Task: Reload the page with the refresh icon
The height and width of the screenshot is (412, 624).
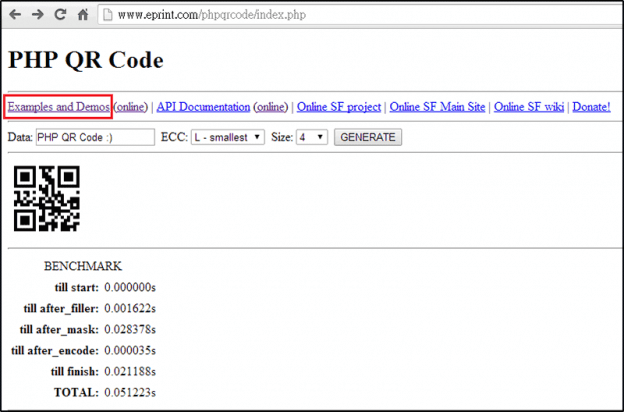Action: pyautogui.click(x=60, y=15)
